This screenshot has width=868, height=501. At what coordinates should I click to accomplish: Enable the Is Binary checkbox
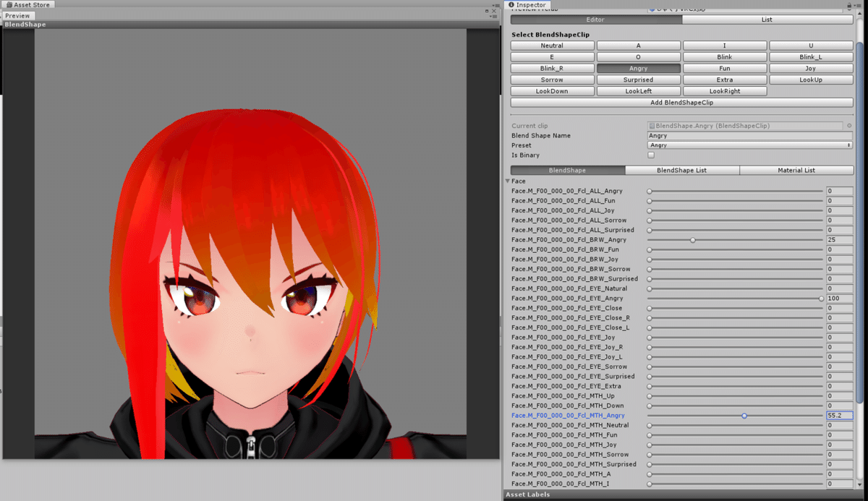(651, 155)
